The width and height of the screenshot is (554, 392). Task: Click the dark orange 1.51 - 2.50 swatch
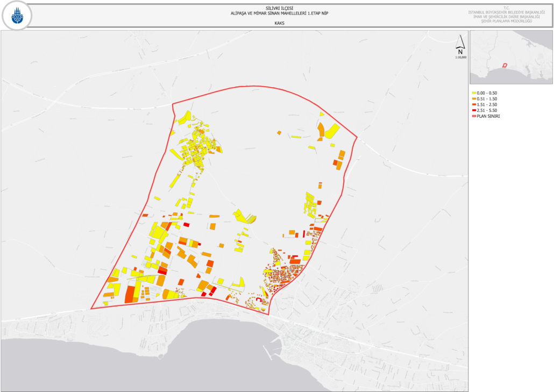pos(474,104)
